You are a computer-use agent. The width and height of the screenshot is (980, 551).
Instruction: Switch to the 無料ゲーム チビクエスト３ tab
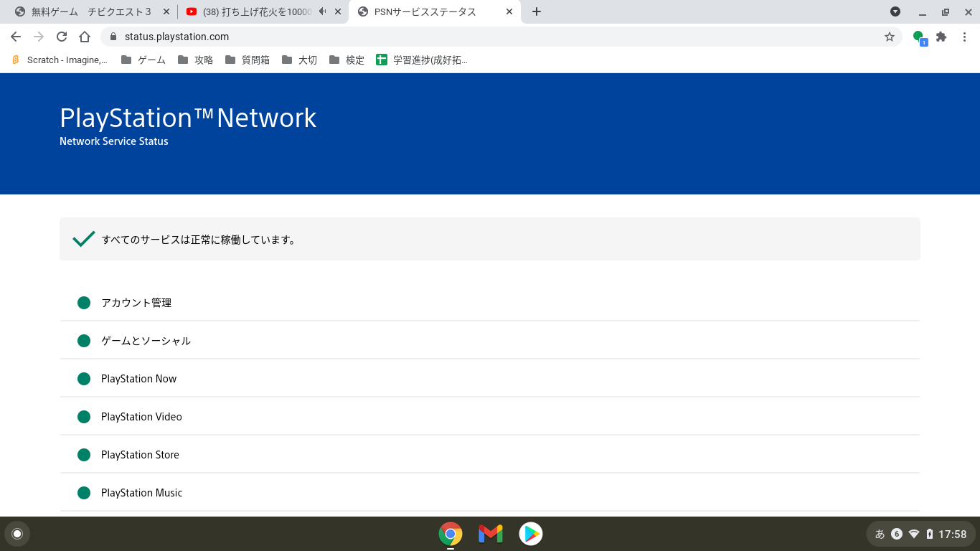click(91, 11)
